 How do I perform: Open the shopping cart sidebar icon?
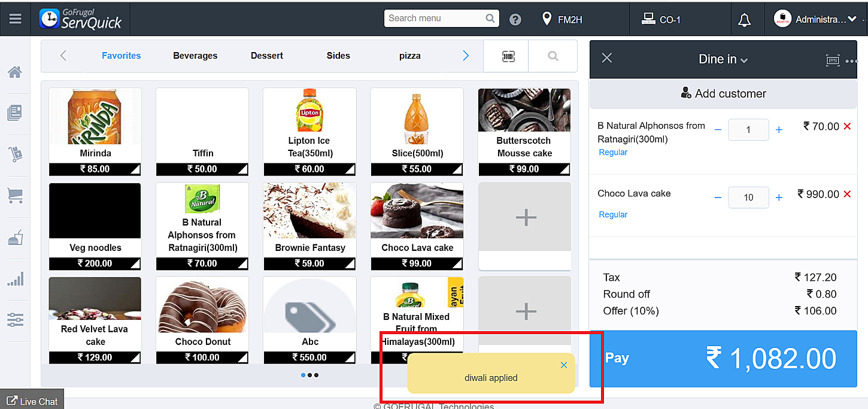click(15, 195)
